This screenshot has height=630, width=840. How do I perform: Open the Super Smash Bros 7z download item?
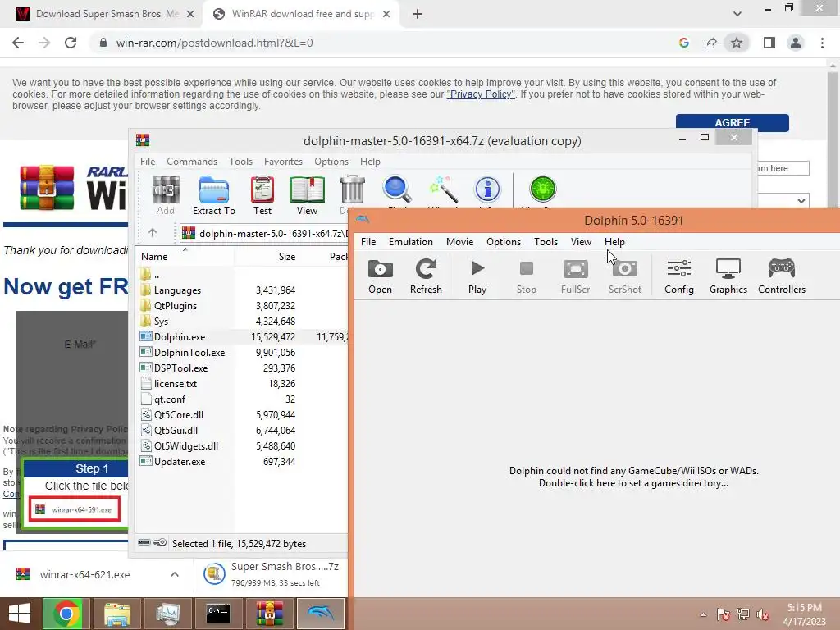(271, 574)
